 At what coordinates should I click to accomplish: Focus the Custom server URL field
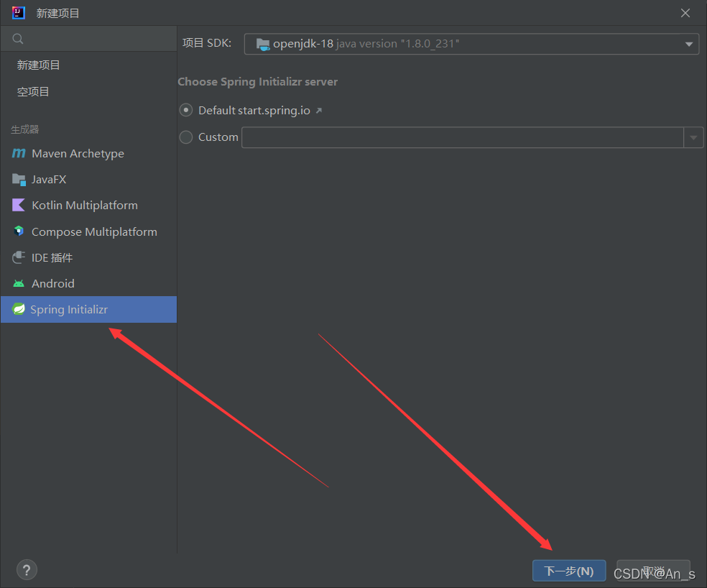[463, 137]
